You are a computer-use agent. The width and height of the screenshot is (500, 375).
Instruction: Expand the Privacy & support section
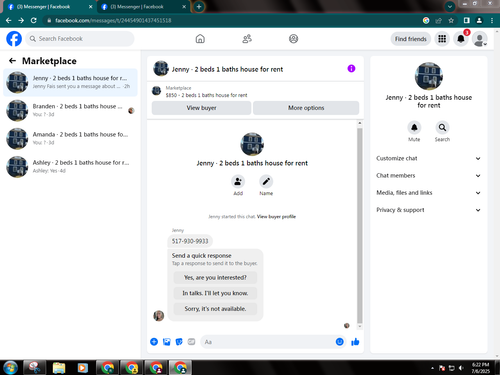429,210
